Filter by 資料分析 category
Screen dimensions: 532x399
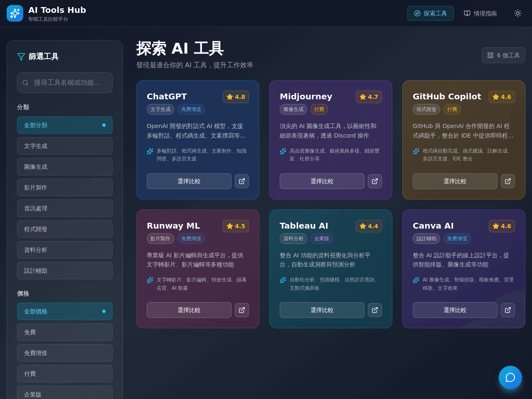point(65,250)
